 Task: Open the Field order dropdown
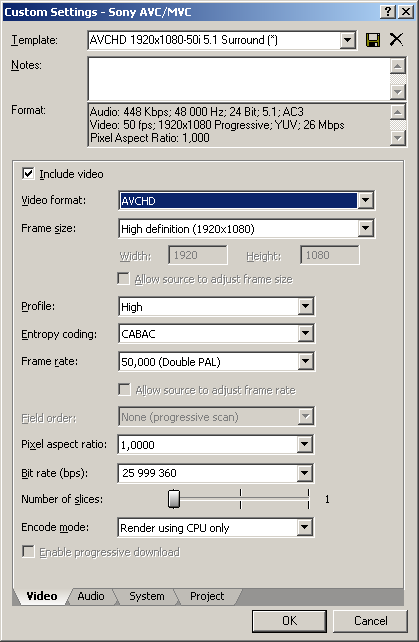click(x=305, y=417)
